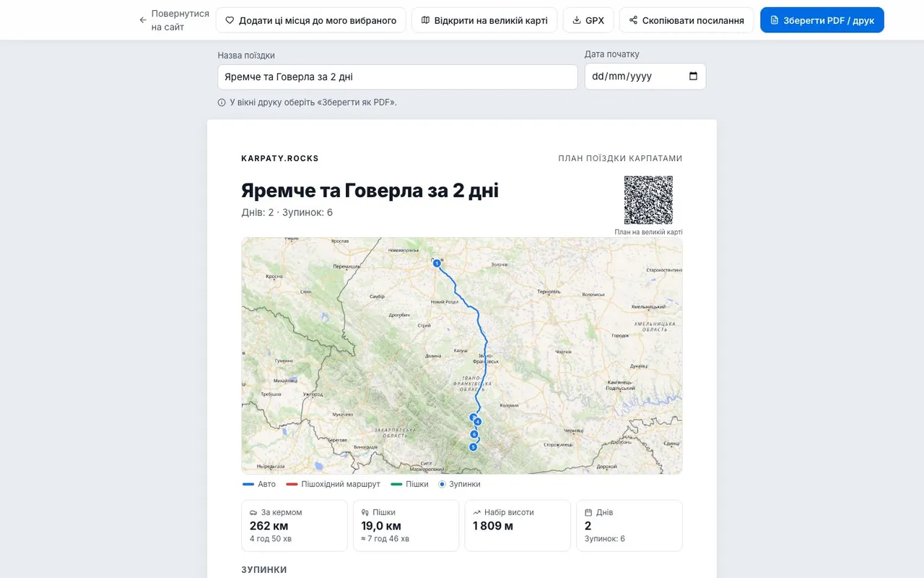Click the share icon on «Скопіювати посилання»

(633, 20)
